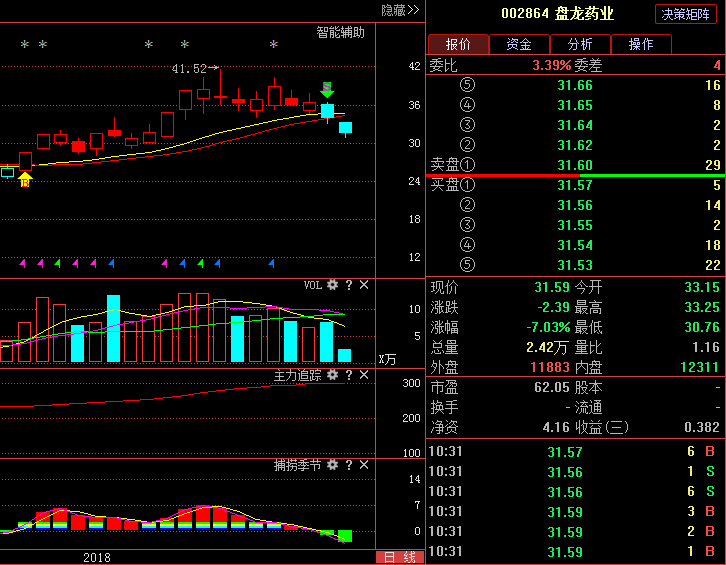Click help question mark on VOL panel

click(349, 285)
